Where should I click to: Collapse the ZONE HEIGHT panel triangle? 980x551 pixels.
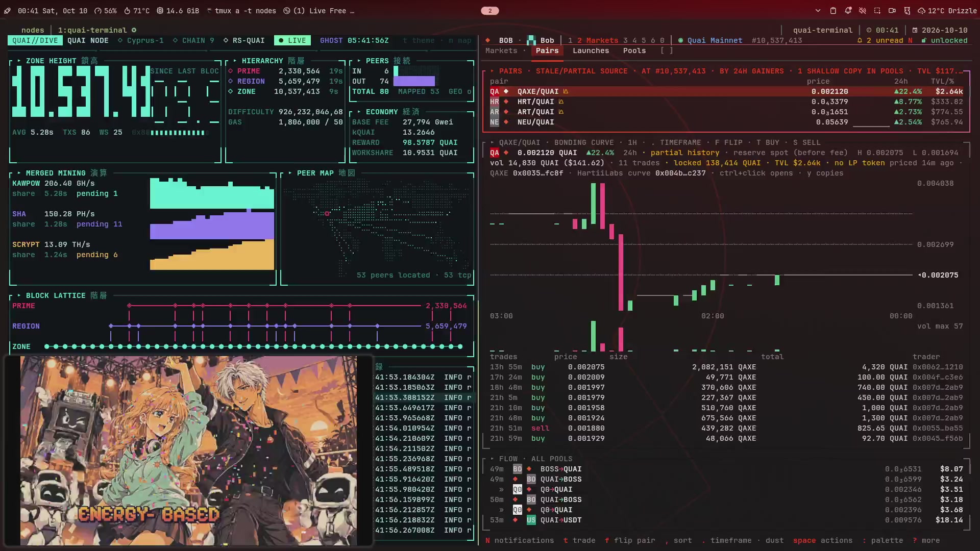pos(19,61)
